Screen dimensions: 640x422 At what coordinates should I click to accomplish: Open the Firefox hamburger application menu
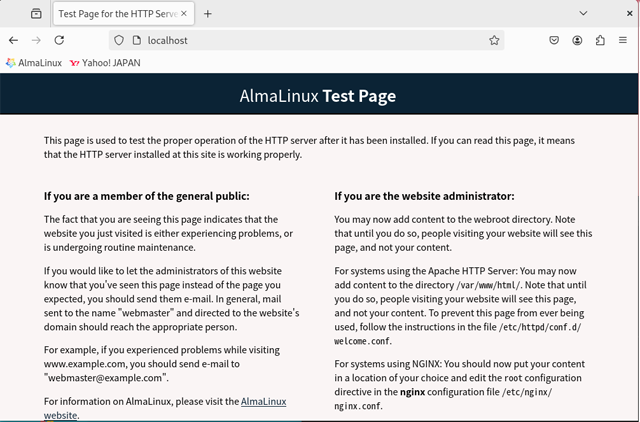624,40
